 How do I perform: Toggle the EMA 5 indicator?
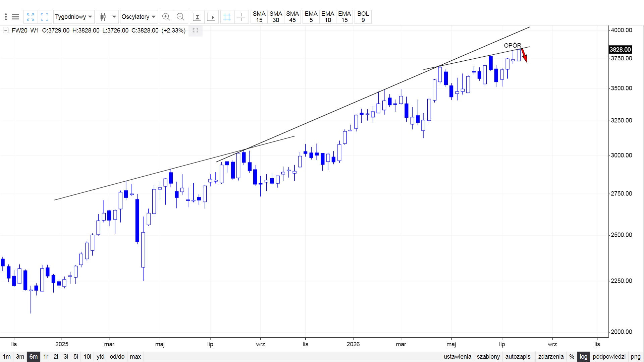[x=311, y=17]
